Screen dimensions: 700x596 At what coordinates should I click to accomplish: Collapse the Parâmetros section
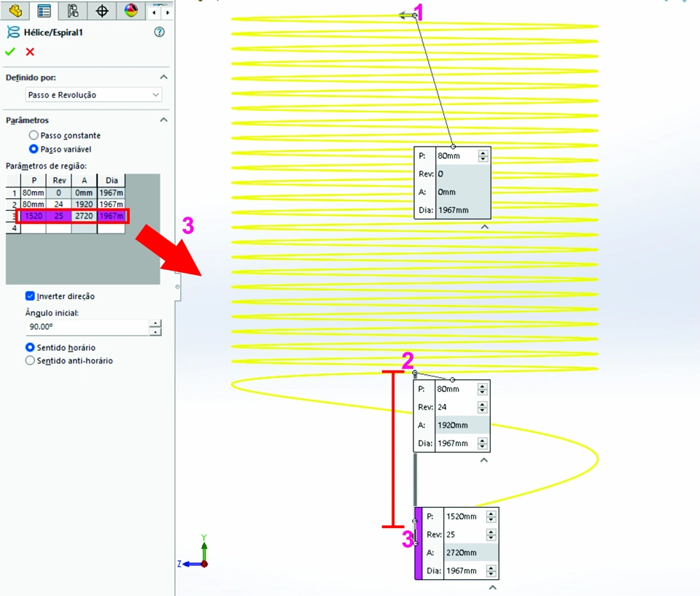pos(164,120)
